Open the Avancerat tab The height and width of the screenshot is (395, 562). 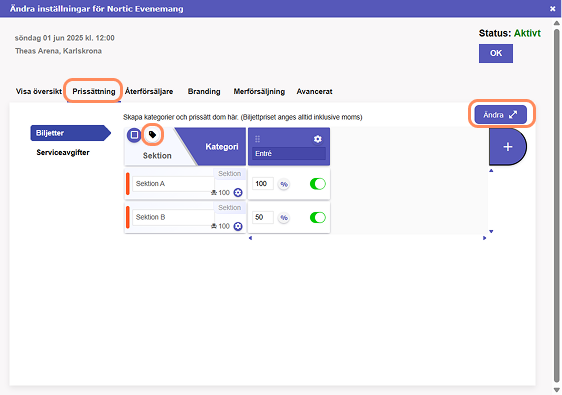314,91
